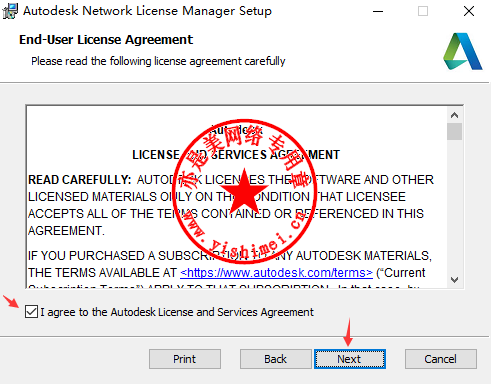Click the license text scroll up arrow
Viewport: 491px width, 384px height.
tap(454, 115)
